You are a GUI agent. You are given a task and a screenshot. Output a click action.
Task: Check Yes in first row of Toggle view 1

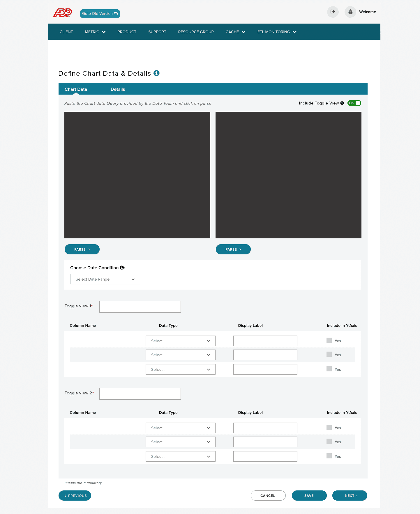point(329,340)
